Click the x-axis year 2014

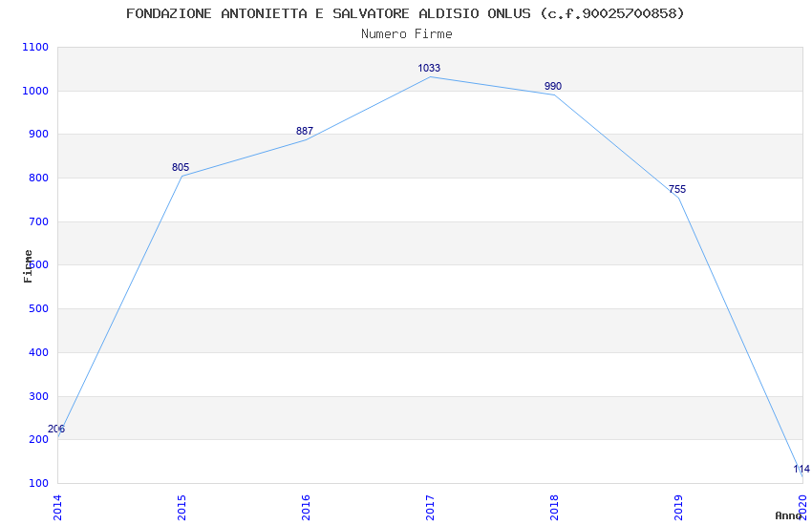57,508
